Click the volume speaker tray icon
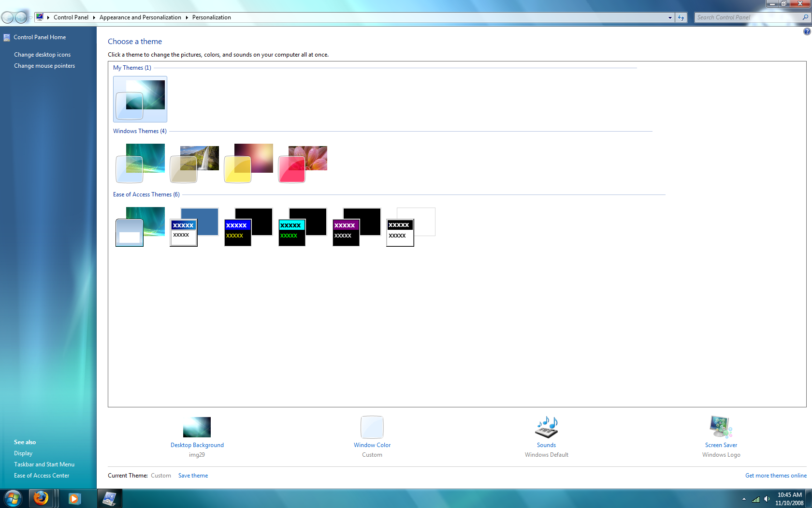Viewport: 812px width, 508px height. (767, 499)
